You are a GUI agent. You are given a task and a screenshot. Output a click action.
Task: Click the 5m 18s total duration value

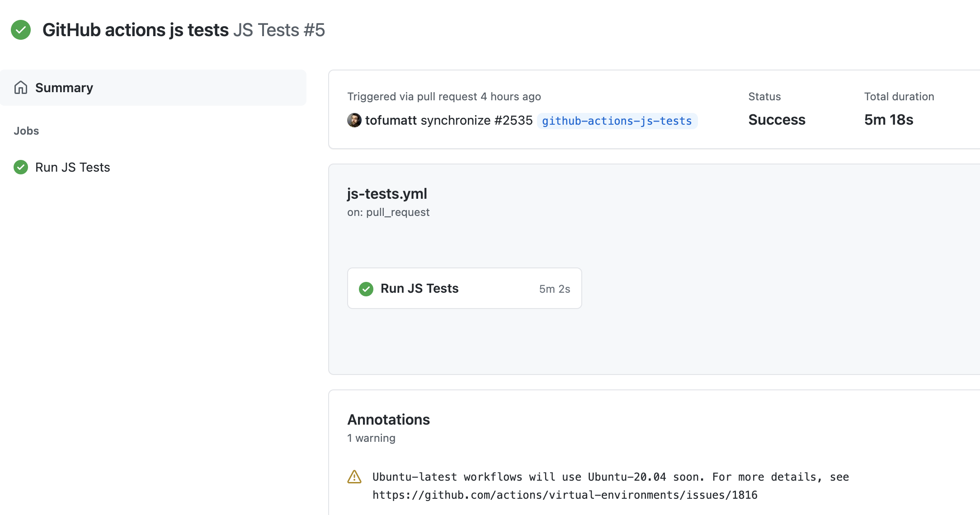click(889, 120)
